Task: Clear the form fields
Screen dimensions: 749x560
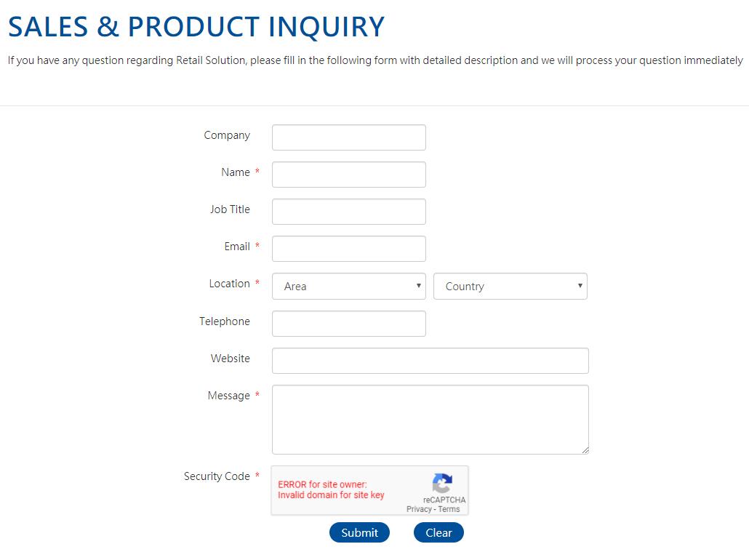Action: pyautogui.click(x=438, y=532)
